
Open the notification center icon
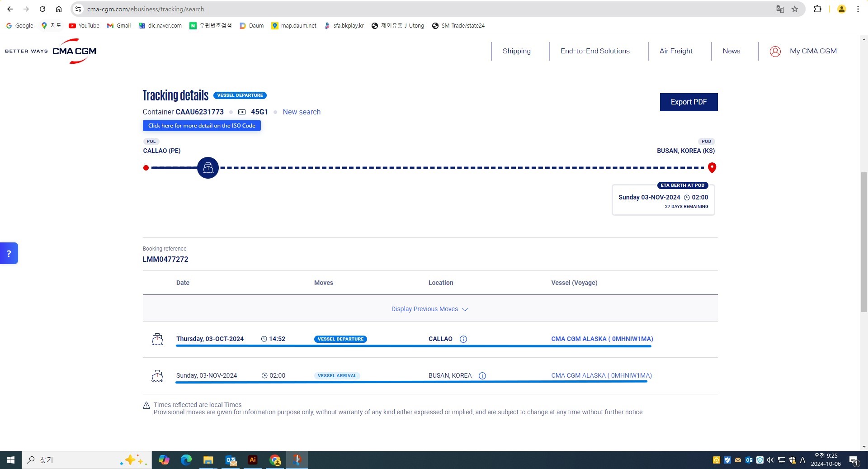[854, 460]
